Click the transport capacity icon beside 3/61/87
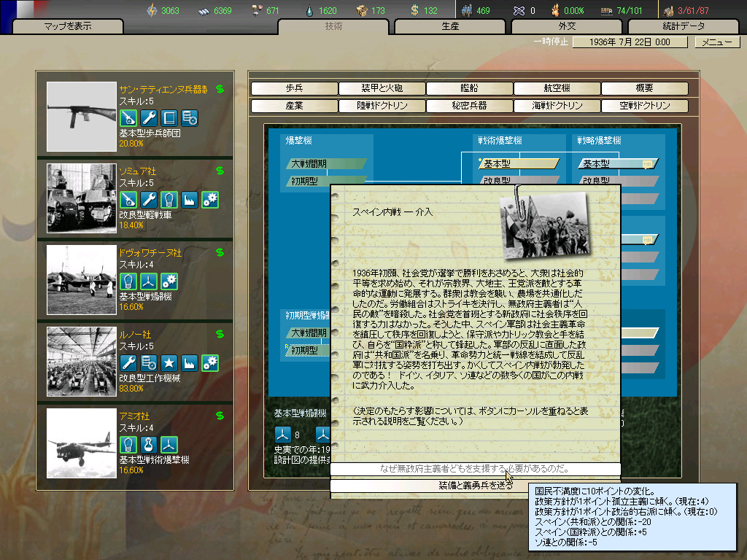Image resolution: width=747 pixels, height=560 pixels. point(668,10)
